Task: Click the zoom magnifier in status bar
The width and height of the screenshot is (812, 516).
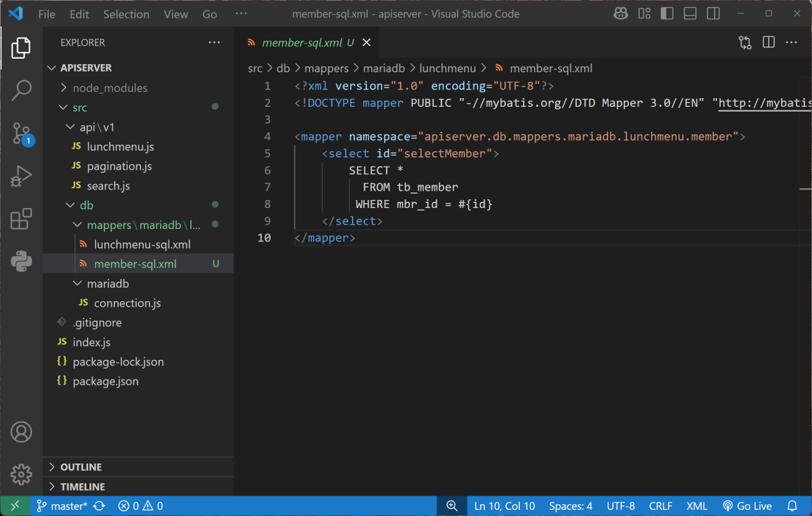Action: (452, 506)
